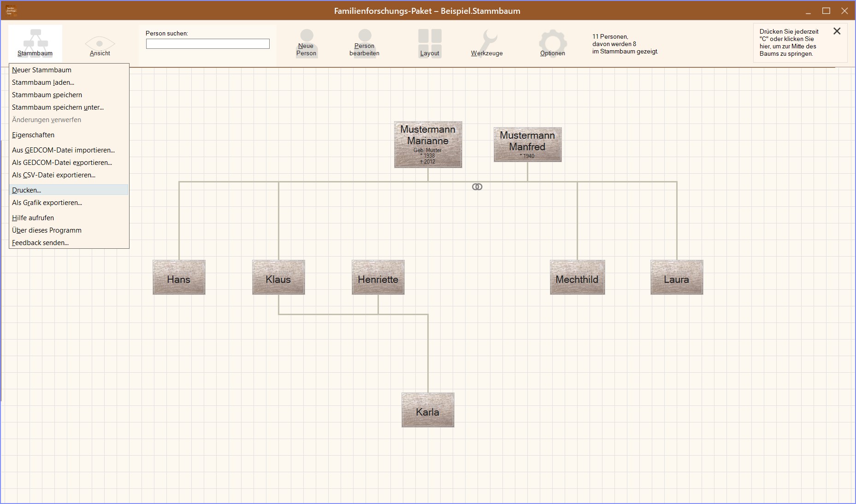Click the Neue Person icon
This screenshot has width=856, height=504.
tap(306, 43)
